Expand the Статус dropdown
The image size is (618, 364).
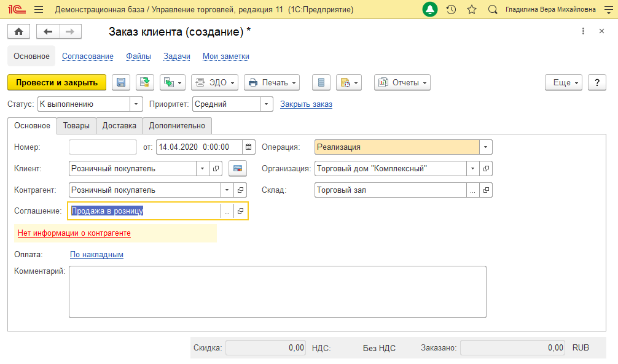point(136,104)
